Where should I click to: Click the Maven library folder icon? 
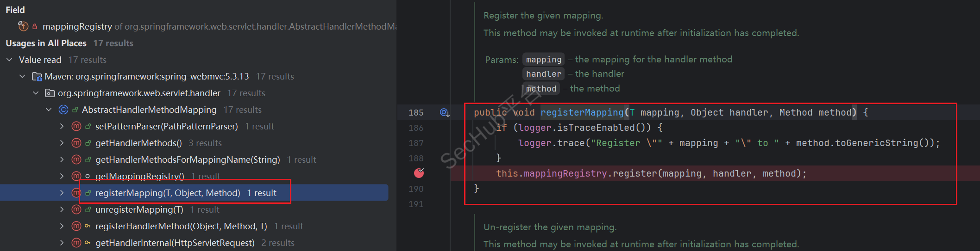coord(37,76)
